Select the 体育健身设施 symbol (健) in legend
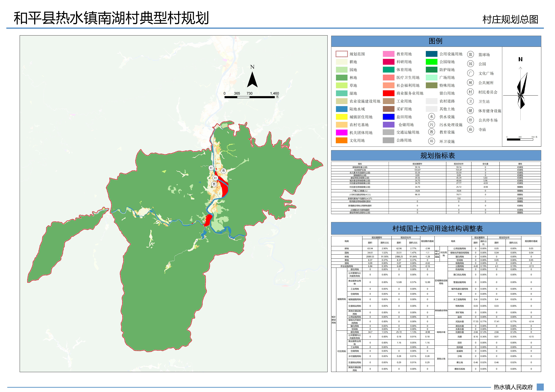This screenshot has height=392, width=555. [x=470, y=111]
